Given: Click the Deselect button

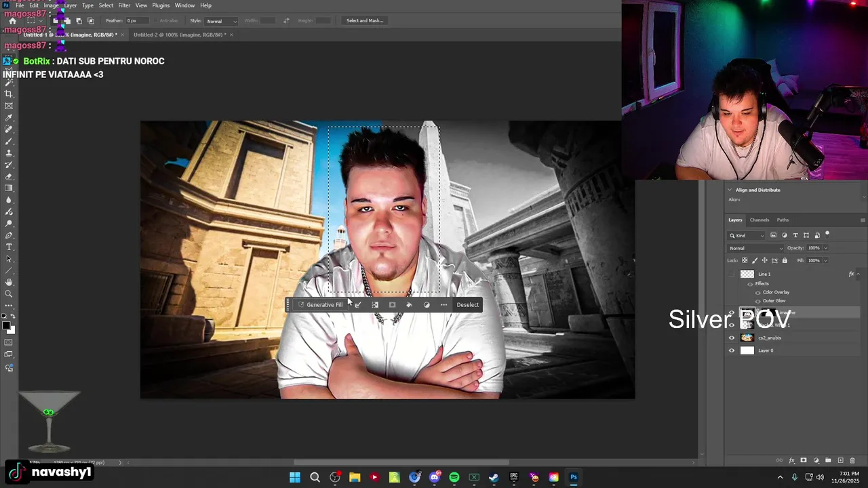Looking at the screenshot, I should (x=467, y=305).
